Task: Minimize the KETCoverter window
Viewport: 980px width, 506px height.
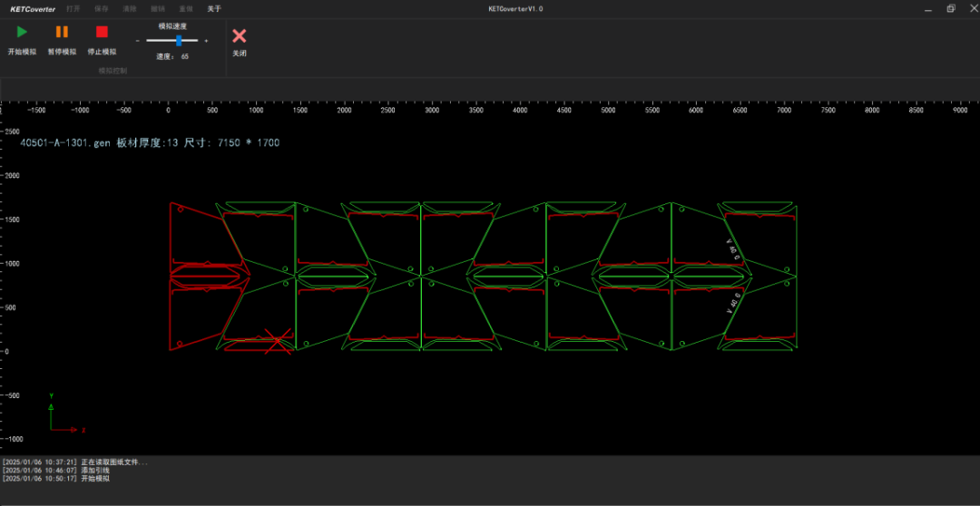Action: (927, 9)
